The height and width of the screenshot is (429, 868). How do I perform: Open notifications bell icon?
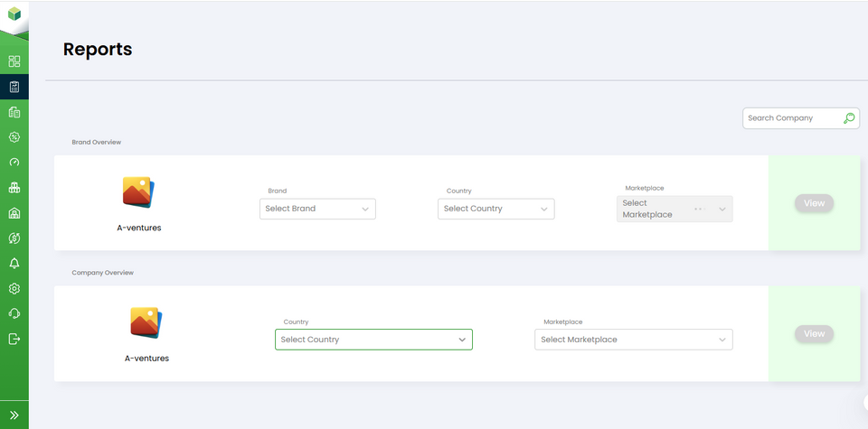click(14, 264)
